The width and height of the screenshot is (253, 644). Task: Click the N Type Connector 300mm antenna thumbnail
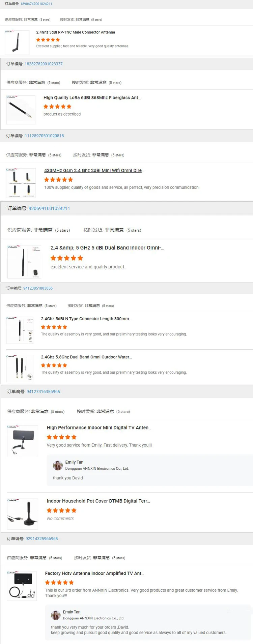(x=20, y=330)
